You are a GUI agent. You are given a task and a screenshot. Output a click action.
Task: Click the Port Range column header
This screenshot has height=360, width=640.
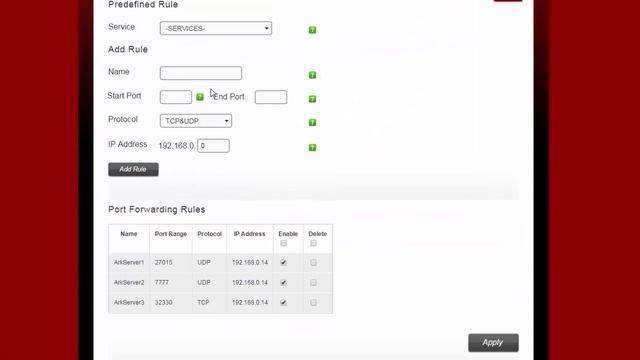[x=171, y=234]
